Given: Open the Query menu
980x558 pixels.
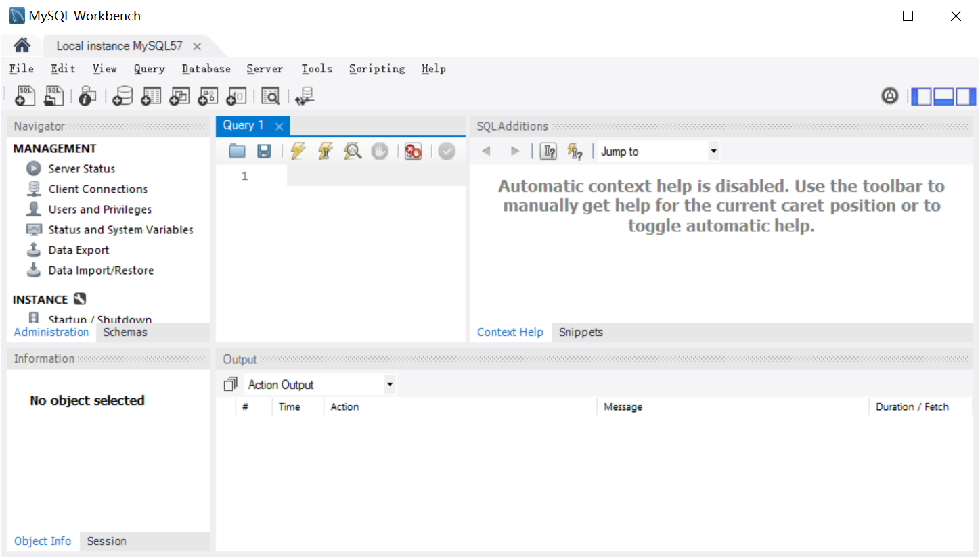Looking at the screenshot, I should (x=150, y=69).
